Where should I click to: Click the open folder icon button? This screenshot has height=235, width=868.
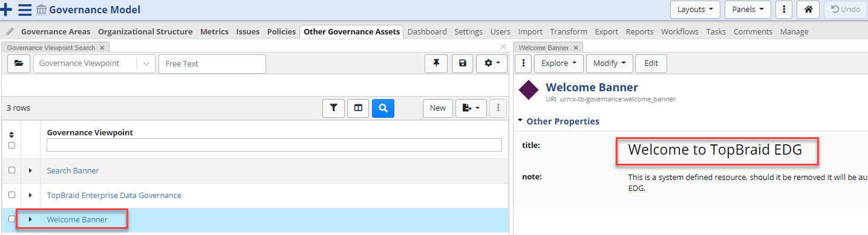[x=19, y=63]
